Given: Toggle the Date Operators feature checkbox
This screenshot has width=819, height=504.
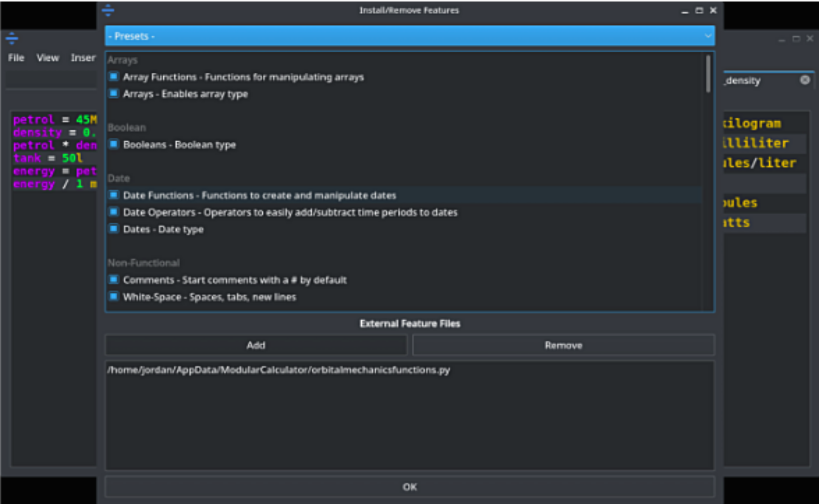Looking at the screenshot, I should (x=114, y=212).
